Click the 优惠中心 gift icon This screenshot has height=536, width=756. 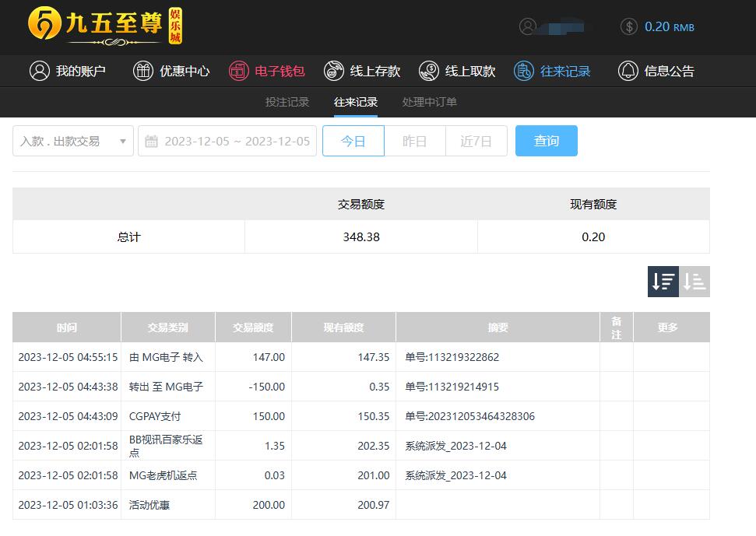[143, 71]
